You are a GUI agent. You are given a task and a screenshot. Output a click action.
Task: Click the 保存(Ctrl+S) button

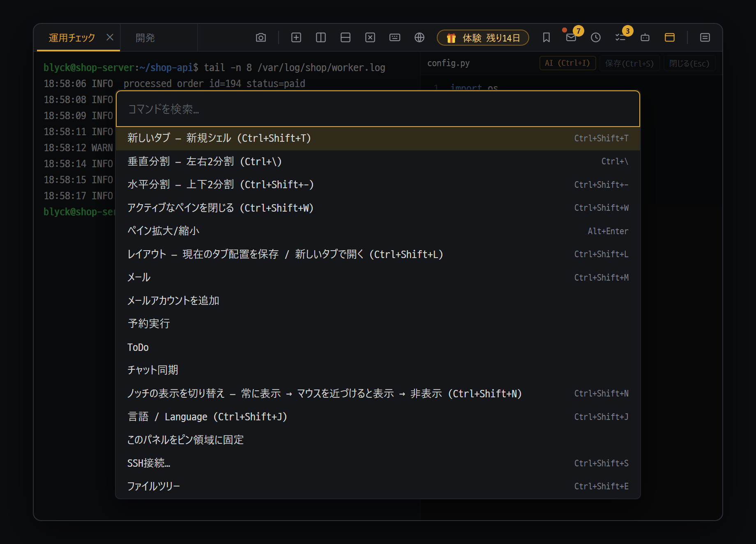pyautogui.click(x=629, y=63)
